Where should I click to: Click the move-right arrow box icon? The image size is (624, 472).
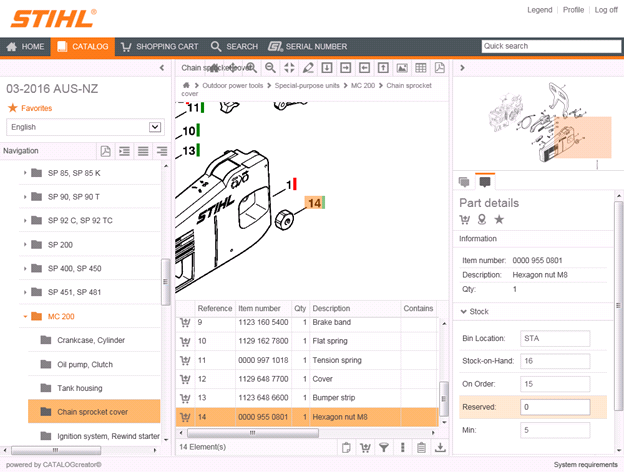coord(345,68)
